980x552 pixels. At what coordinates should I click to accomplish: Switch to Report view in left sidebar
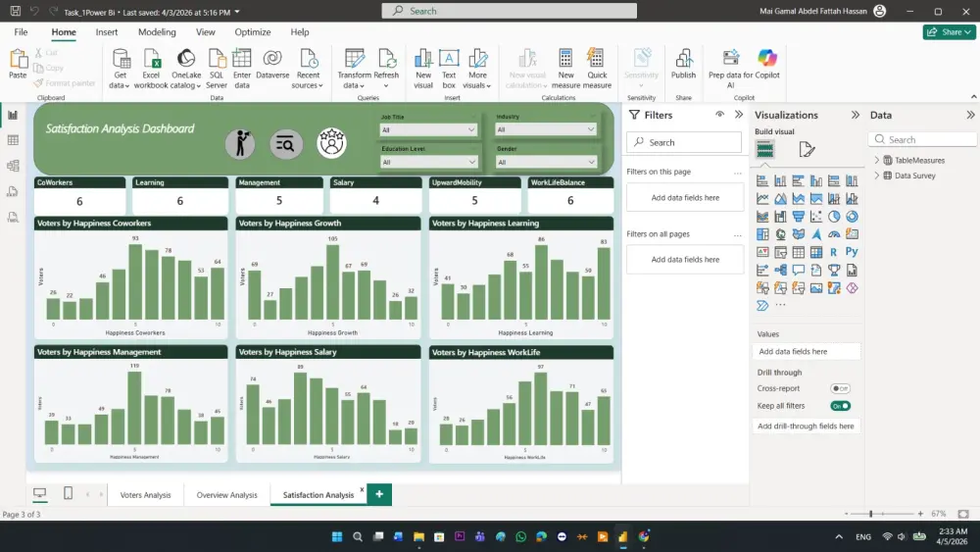pyautogui.click(x=13, y=115)
